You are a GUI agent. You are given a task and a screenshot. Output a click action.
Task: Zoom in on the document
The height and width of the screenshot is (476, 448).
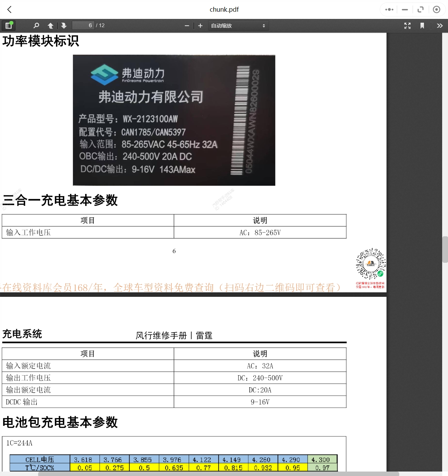200,25
